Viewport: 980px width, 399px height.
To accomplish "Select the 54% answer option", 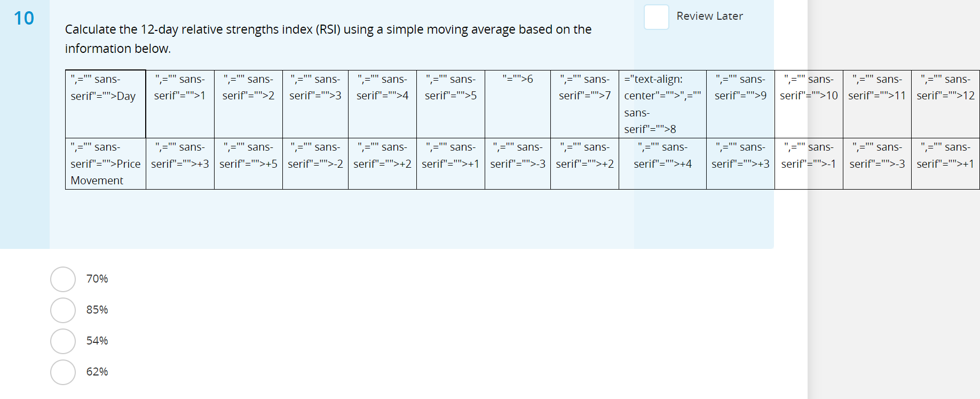I will point(62,341).
